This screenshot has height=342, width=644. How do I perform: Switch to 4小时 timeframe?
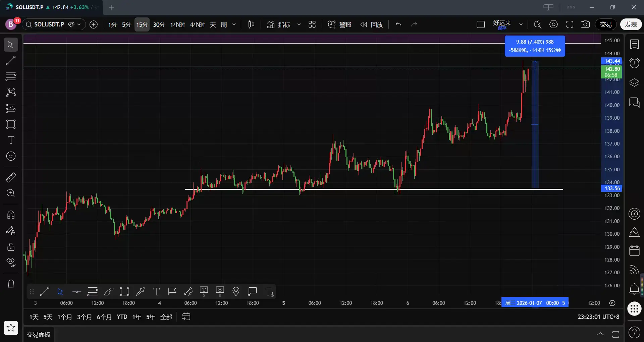tap(197, 24)
